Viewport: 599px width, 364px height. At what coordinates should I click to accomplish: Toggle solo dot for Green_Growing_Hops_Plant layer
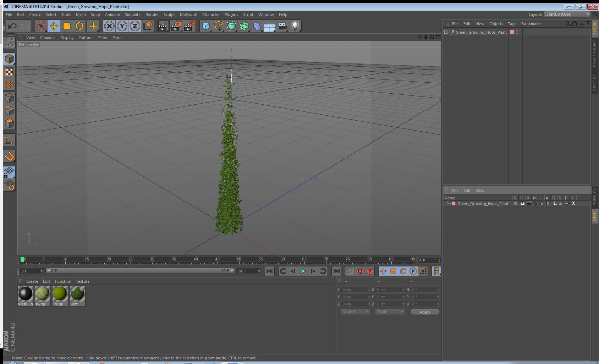[x=515, y=203]
